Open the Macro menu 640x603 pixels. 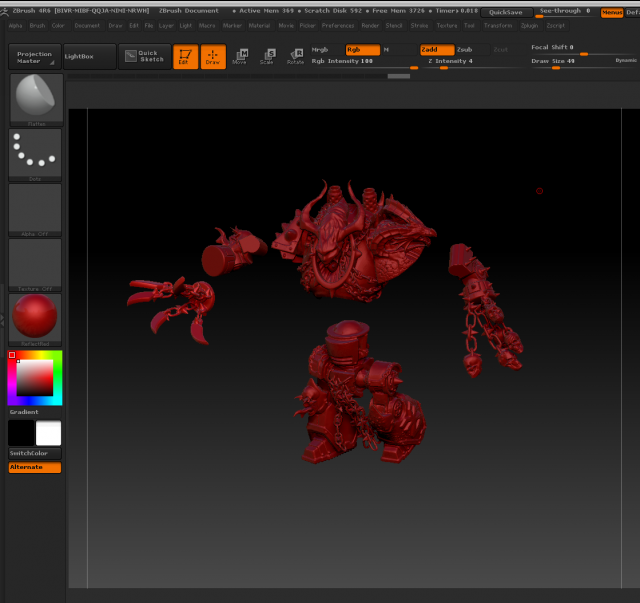click(x=207, y=26)
